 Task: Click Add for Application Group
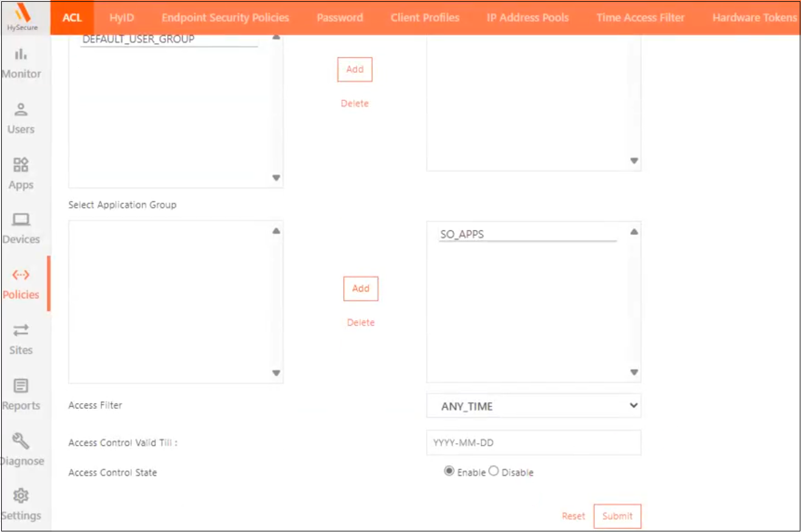click(x=360, y=288)
